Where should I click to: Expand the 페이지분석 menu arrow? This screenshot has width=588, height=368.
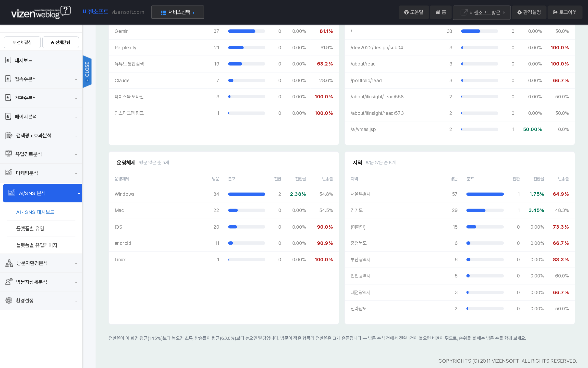click(76, 117)
